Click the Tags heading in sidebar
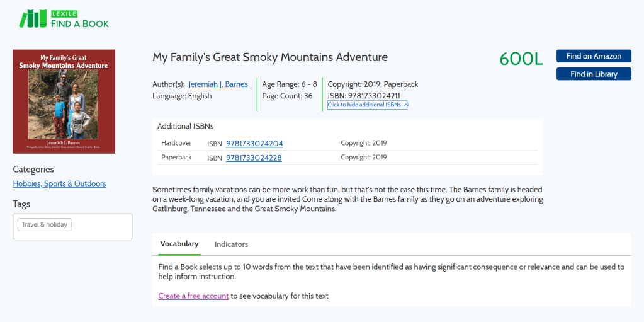 [21, 204]
